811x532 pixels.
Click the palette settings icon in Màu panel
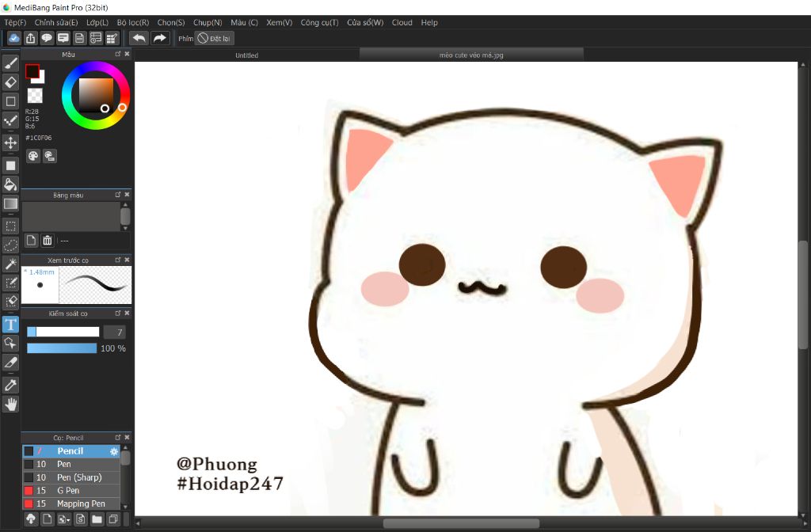point(50,156)
